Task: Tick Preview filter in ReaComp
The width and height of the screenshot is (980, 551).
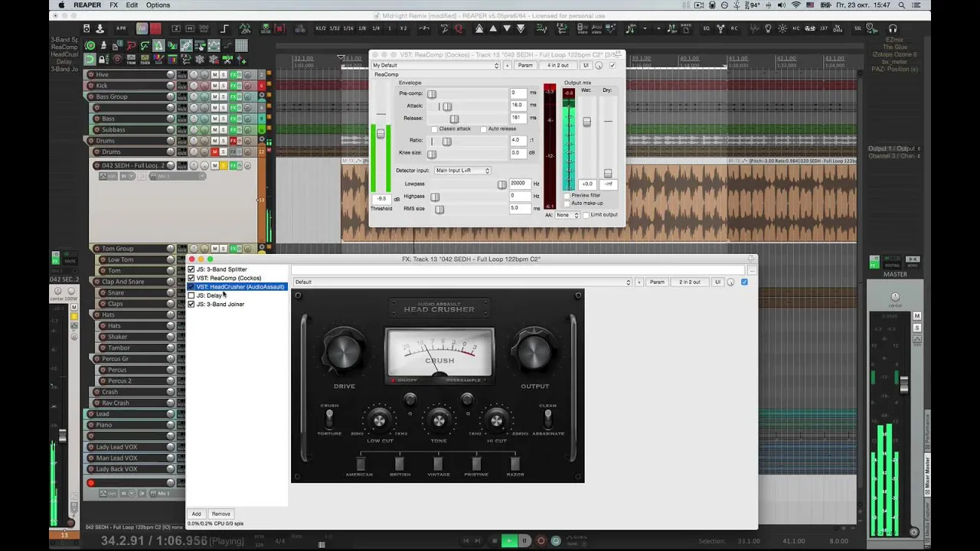Action: click(x=567, y=195)
